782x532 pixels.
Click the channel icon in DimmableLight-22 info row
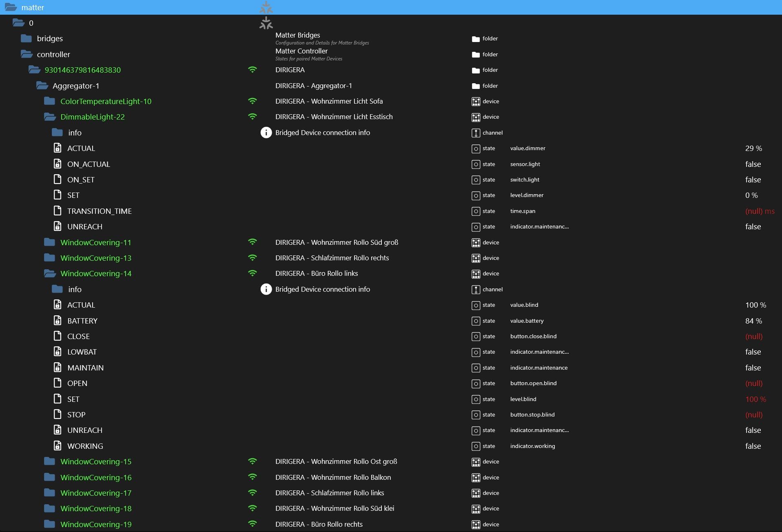476,133
